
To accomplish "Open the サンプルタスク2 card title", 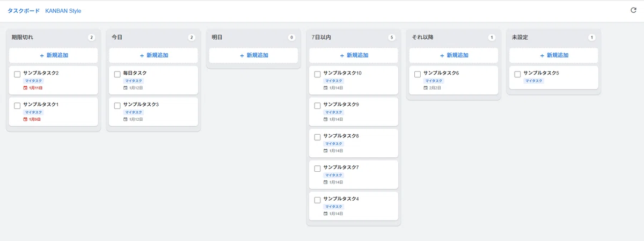I will click(41, 73).
